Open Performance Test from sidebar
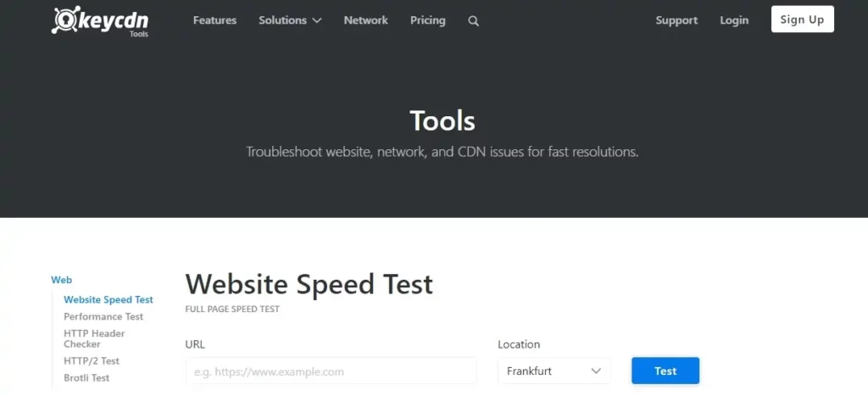 click(x=103, y=316)
